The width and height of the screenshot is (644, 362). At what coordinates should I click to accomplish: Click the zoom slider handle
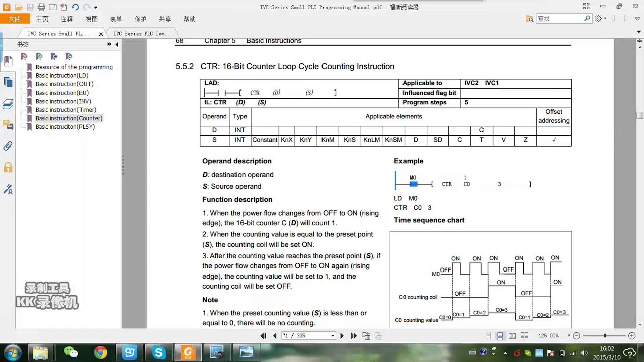(x=605, y=335)
